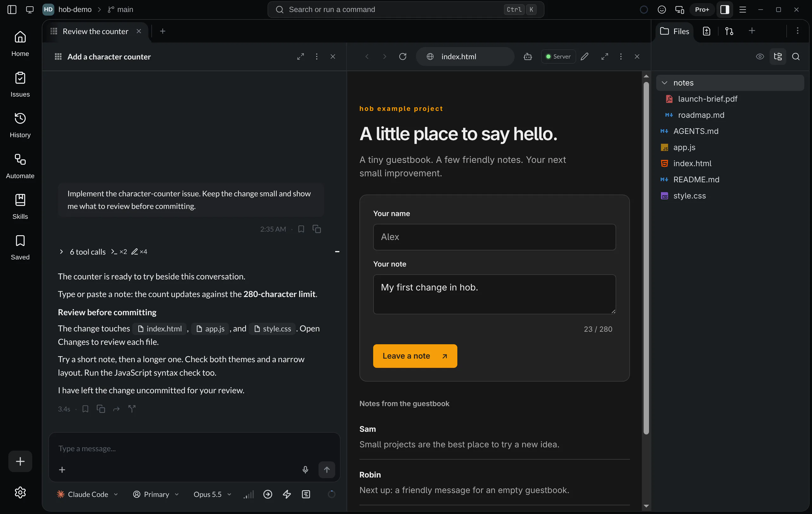
Task: Add a new tab with the plus icon
Action: click(162, 31)
